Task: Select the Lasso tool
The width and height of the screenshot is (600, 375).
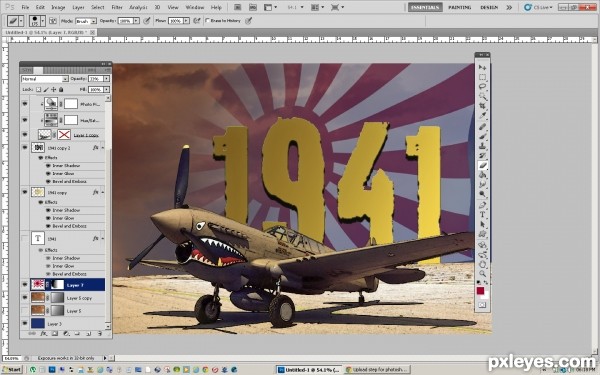Action: (483, 87)
